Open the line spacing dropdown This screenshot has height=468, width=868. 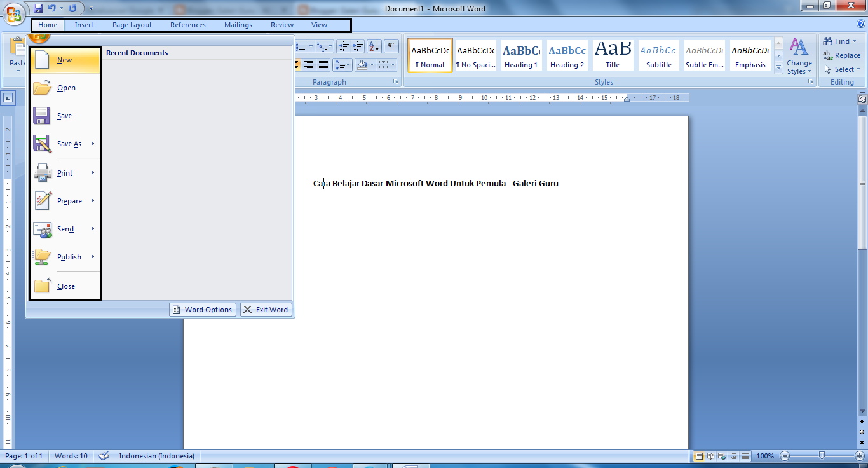click(342, 64)
